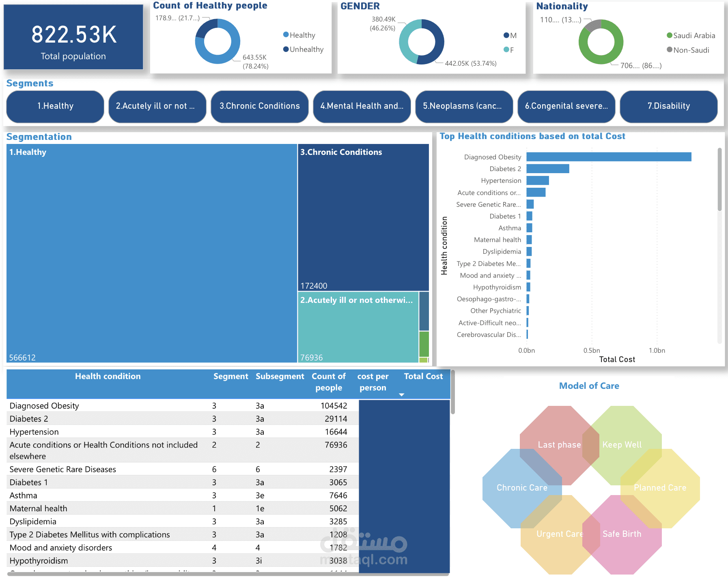The width and height of the screenshot is (728, 579).
Task: Sort table by Segment column
Action: [x=231, y=376]
